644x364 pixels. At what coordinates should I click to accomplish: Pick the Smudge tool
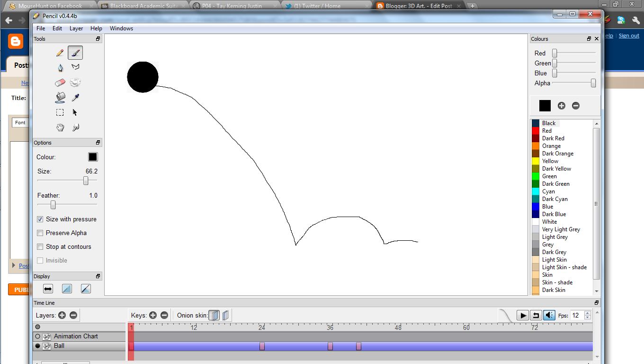[75, 82]
